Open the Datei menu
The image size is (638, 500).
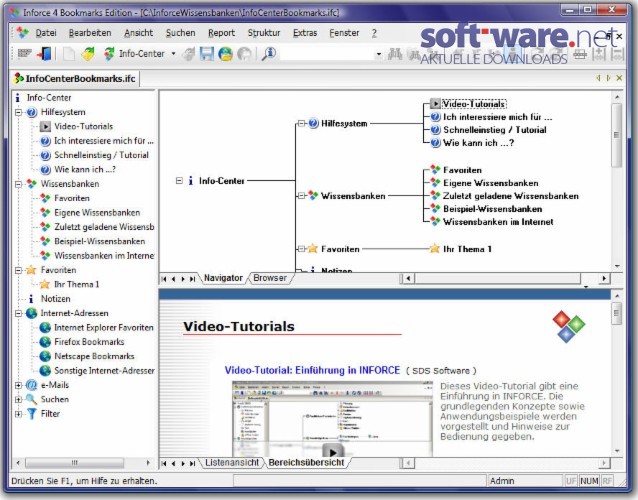pos(46,33)
